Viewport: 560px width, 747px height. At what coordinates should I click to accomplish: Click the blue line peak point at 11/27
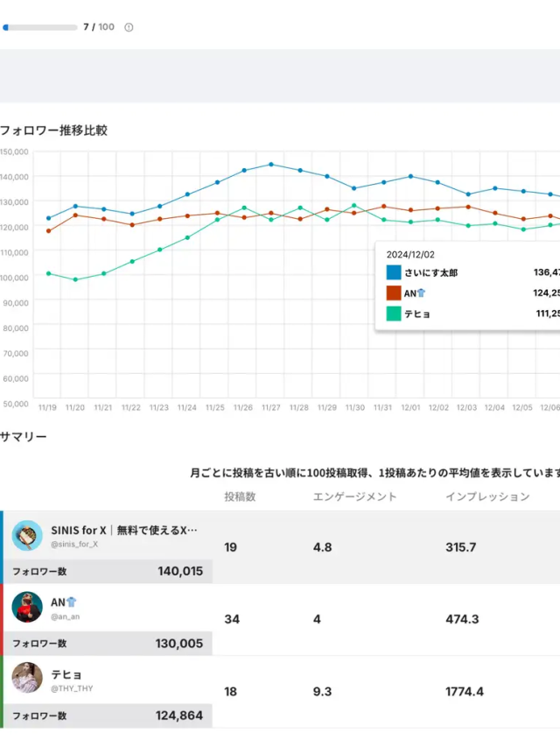tap(271, 164)
